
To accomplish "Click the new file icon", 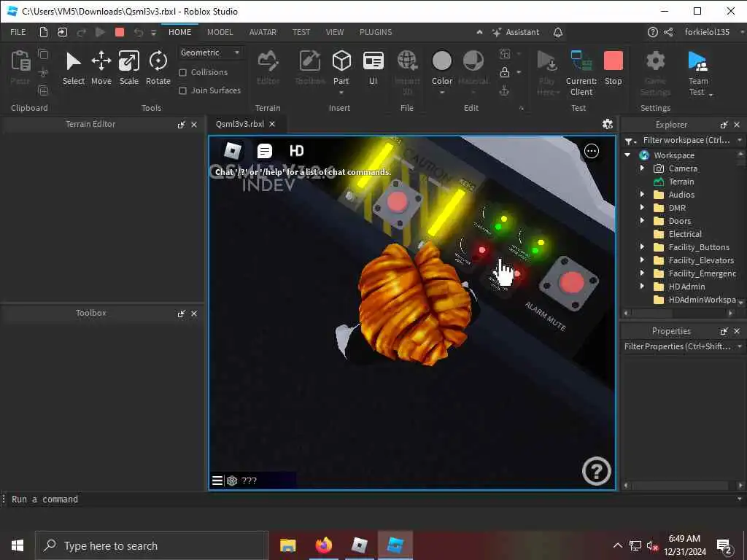I will click(44, 32).
